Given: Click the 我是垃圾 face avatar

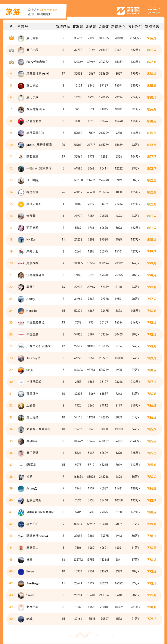Looking at the screenshot, I should (21, 192).
